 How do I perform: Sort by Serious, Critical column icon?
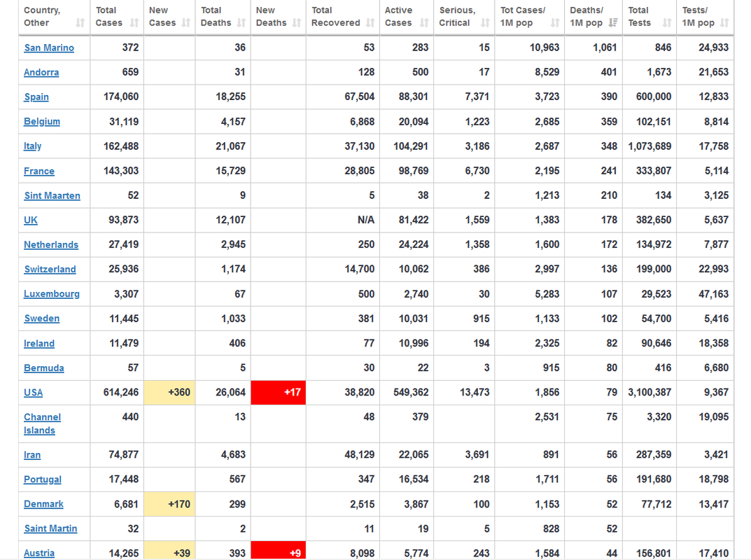coord(485,22)
